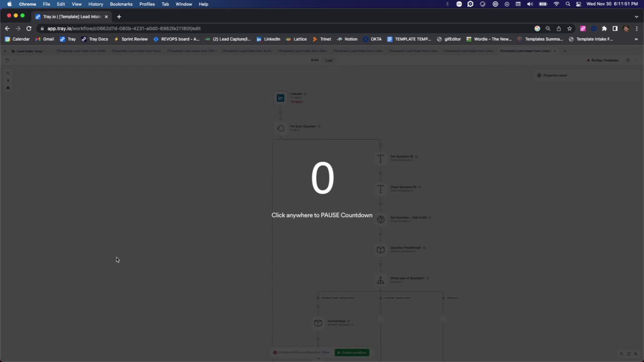
Task: Bookmark this page with the star icon
Action: 570,29
